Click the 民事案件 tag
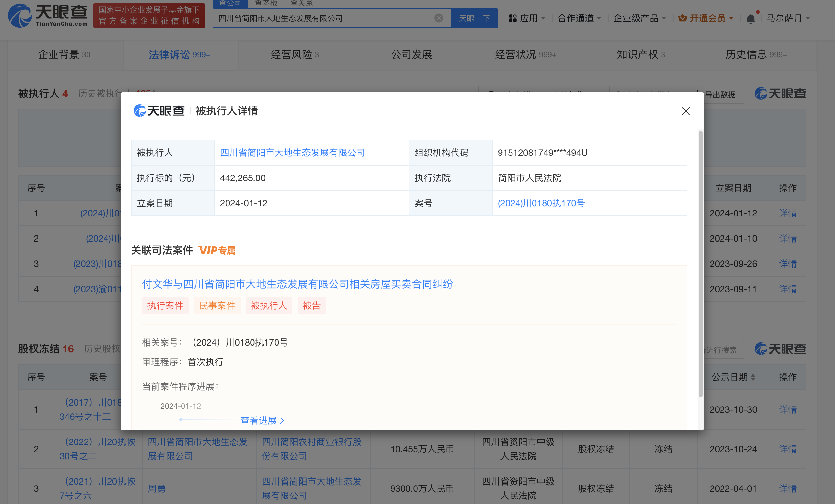 [217, 305]
